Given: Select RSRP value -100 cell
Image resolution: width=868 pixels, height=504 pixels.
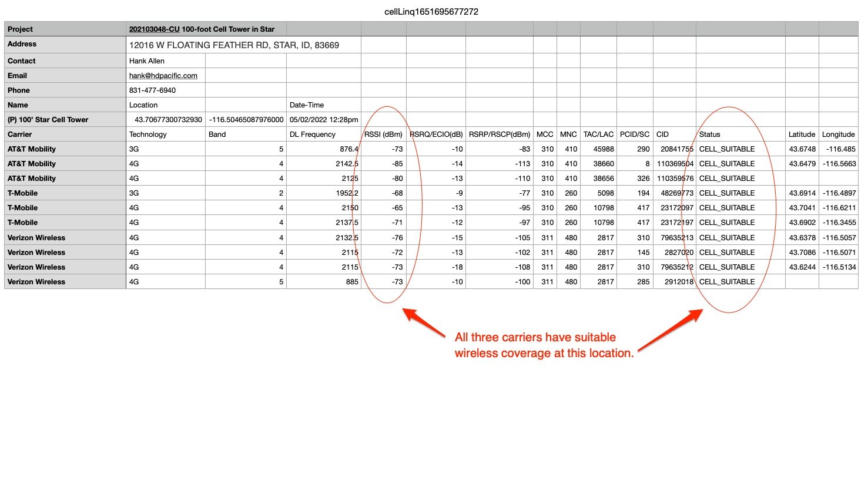Looking at the screenshot, I should coord(500,281).
